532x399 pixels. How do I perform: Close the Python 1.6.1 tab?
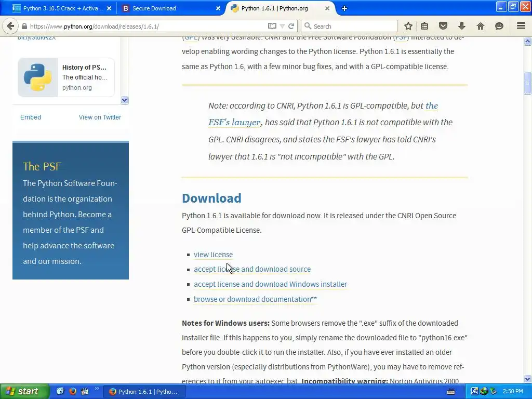point(327,8)
